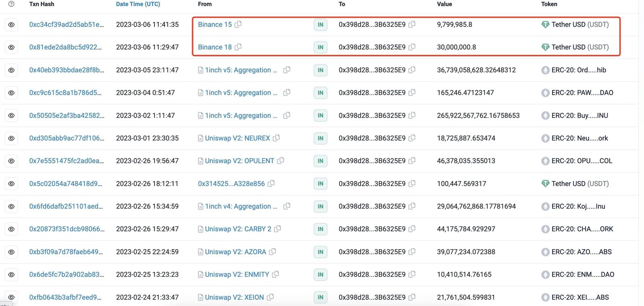
Task: Preview transaction 0xc34cf39ad2d5ab51e with eye button
Action: click(11, 25)
